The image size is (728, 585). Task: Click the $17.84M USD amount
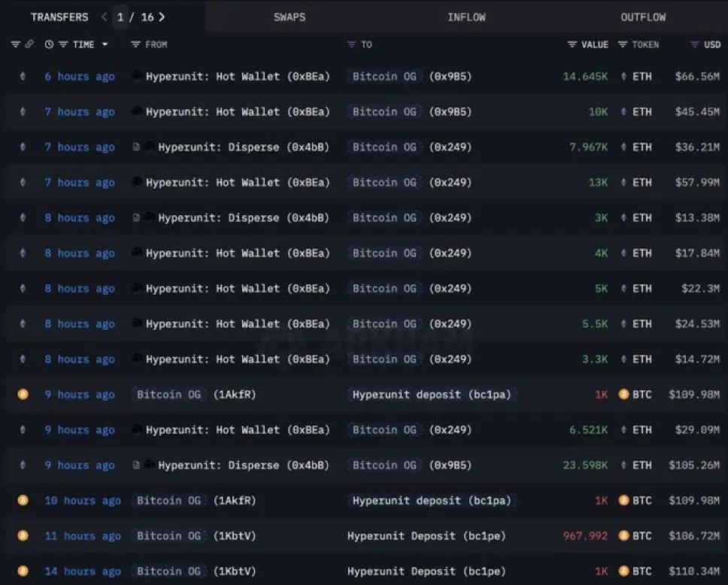pyautogui.click(x=697, y=253)
